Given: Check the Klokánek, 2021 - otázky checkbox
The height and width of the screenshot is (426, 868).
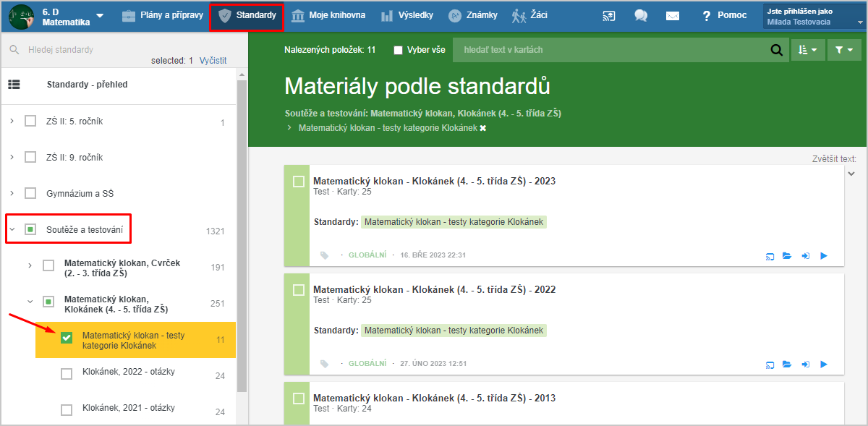Looking at the screenshot, I should [67, 410].
